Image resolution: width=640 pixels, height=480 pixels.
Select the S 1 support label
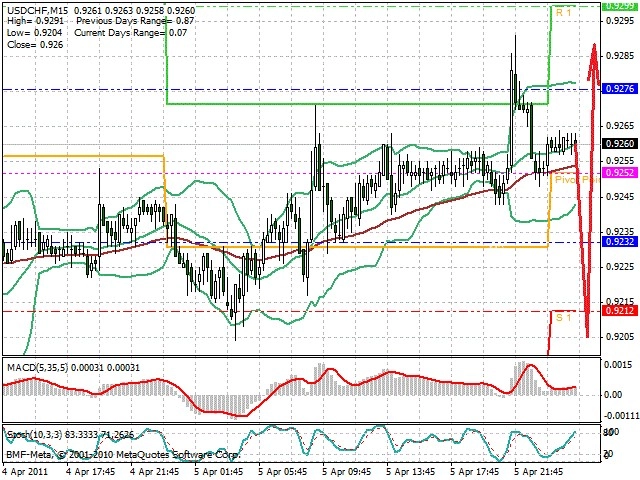(564, 317)
